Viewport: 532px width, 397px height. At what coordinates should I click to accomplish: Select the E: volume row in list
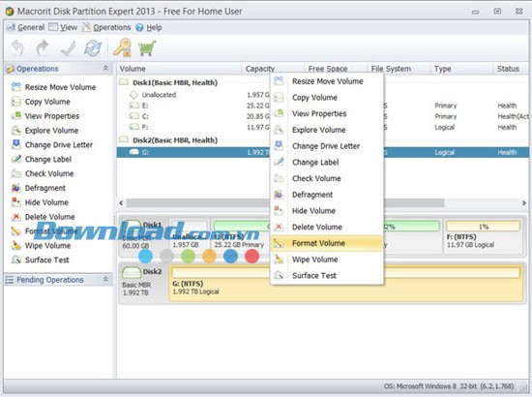(x=193, y=106)
